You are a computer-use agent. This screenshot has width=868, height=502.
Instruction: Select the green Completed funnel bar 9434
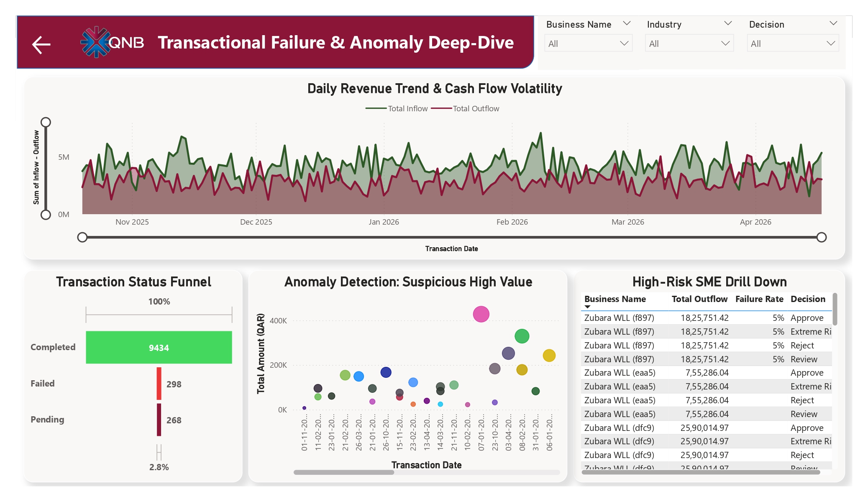159,347
